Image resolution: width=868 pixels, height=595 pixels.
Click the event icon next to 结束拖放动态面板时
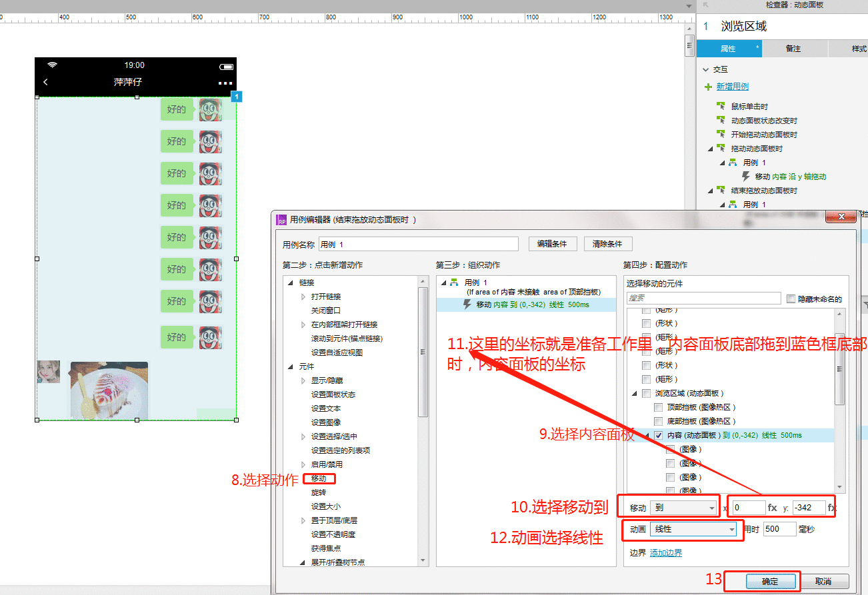tap(721, 190)
